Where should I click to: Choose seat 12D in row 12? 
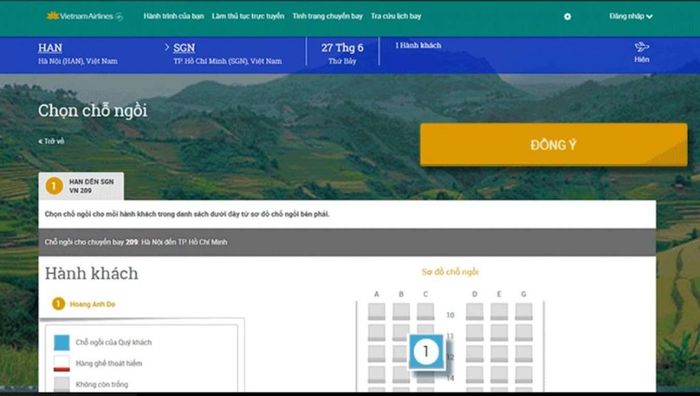click(474, 354)
